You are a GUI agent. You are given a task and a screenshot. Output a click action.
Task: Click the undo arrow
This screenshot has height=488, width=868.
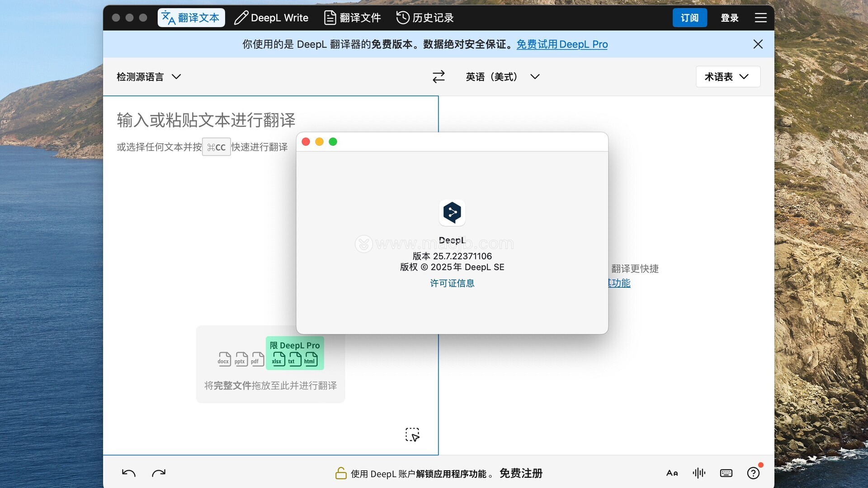point(129,473)
